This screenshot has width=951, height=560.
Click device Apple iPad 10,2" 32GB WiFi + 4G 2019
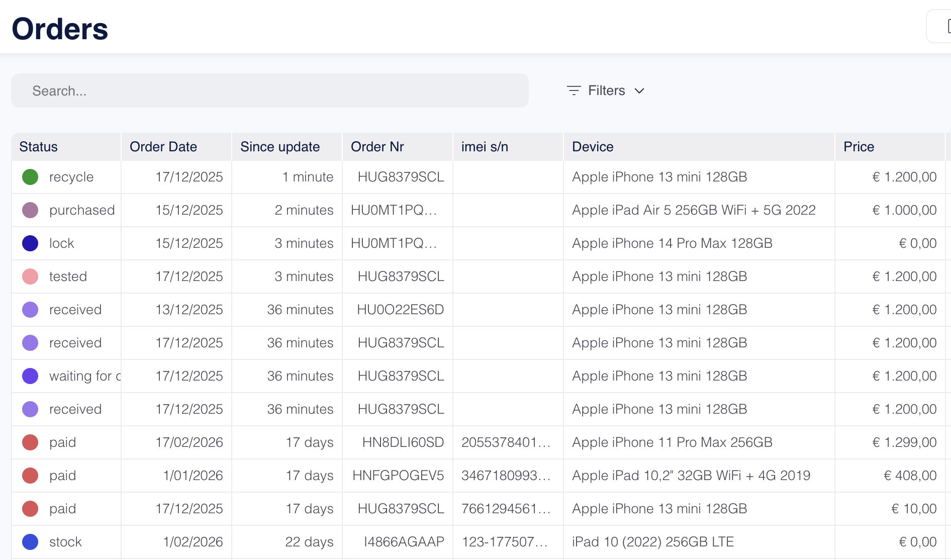click(x=691, y=476)
